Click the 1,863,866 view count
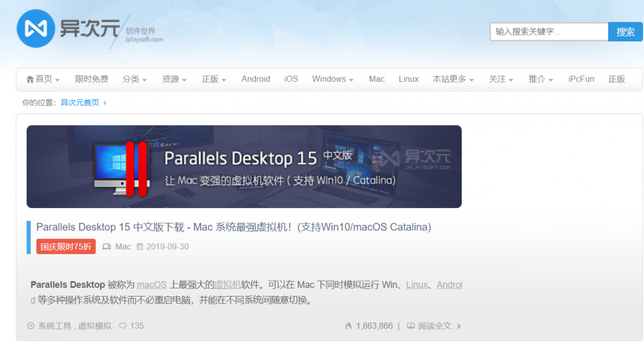644x341 pixels. [x=374, y=325]
